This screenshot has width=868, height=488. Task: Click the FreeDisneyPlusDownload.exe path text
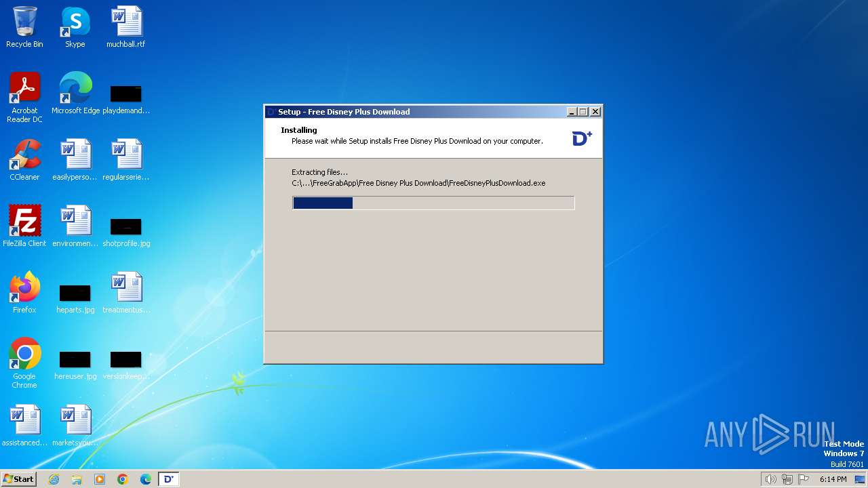click(x=418, y=183)
